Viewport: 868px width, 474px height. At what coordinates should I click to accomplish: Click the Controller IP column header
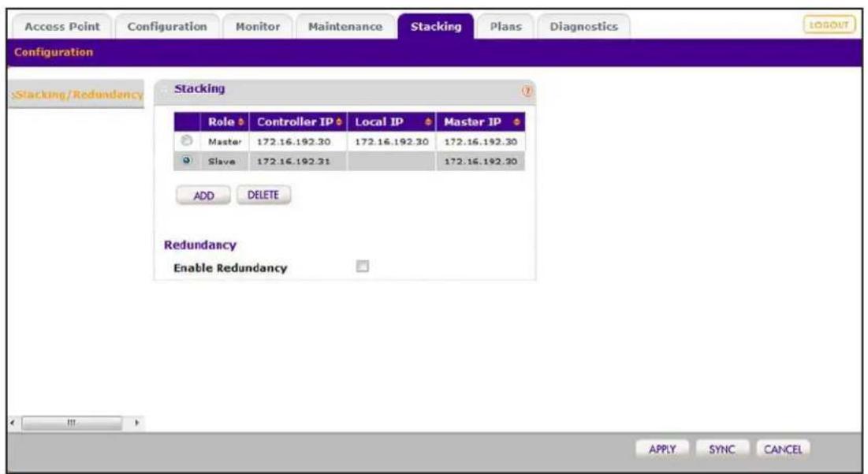(298, 121)
